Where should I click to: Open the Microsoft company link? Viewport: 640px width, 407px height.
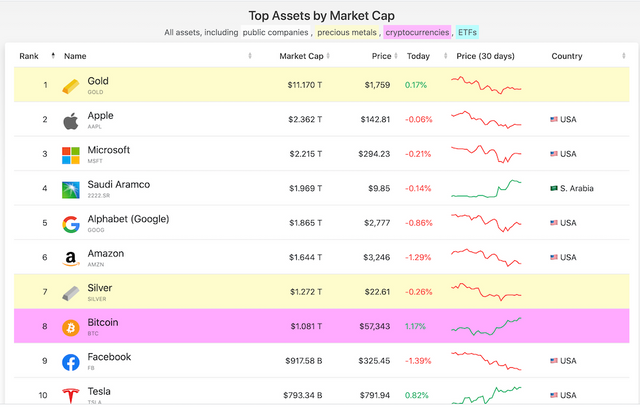click(109, 150)
